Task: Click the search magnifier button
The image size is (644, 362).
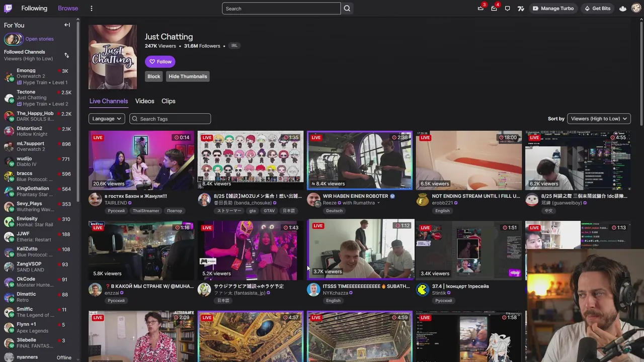Action: click(x=347, y=9)
